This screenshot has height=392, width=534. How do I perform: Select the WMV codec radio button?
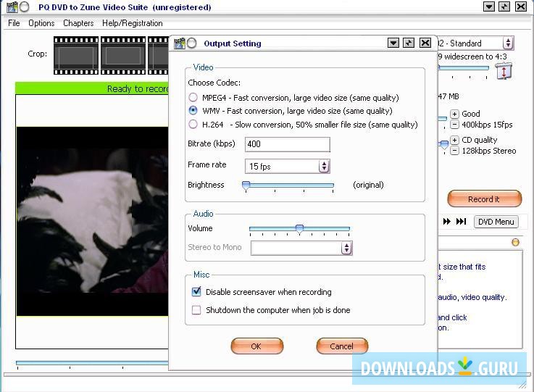click(193, 110)
